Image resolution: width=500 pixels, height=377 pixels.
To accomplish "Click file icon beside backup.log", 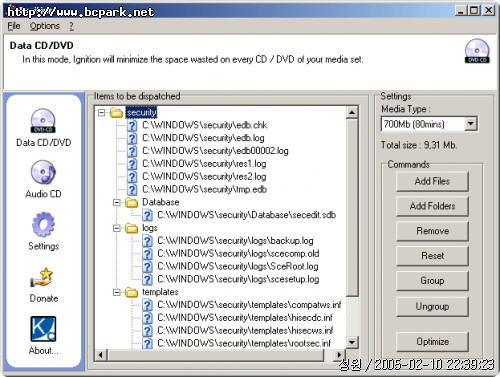I will 147,241.
